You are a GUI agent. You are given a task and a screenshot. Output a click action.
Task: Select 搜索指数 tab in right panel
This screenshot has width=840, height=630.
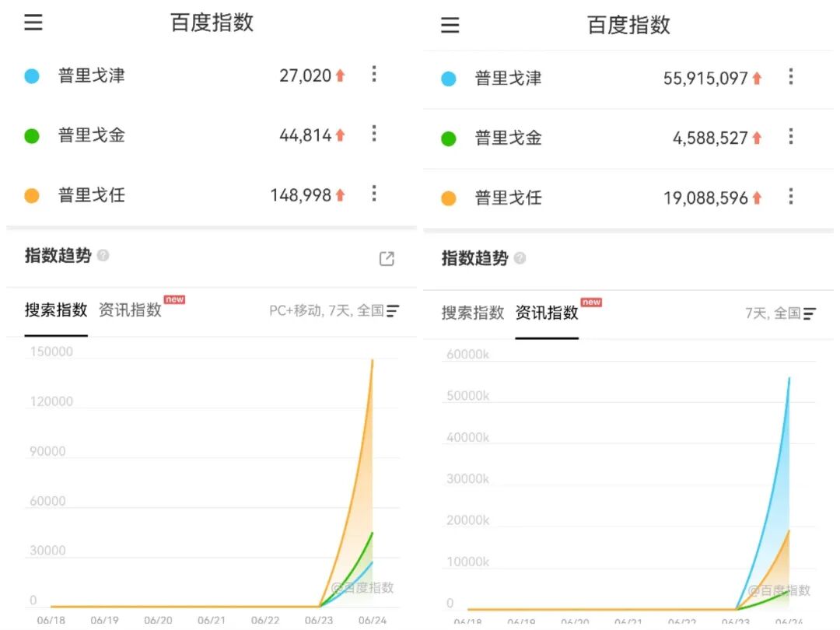[473, 313]
